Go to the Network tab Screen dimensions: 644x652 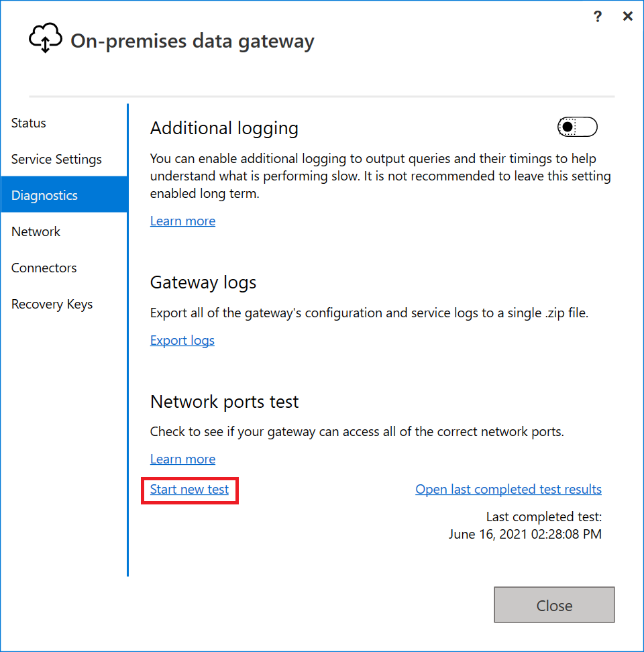point(36,231)
